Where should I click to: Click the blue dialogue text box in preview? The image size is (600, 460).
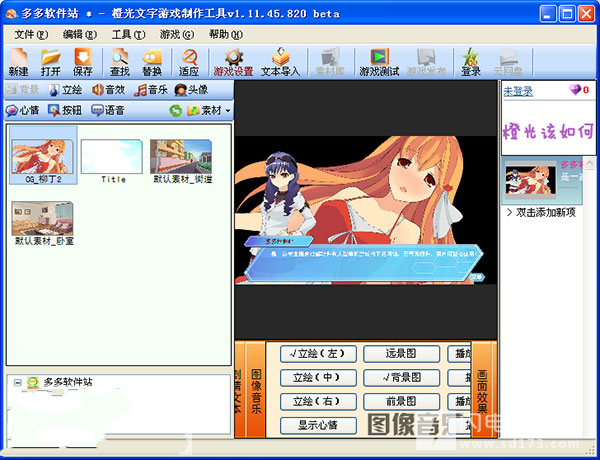(364, 264)
